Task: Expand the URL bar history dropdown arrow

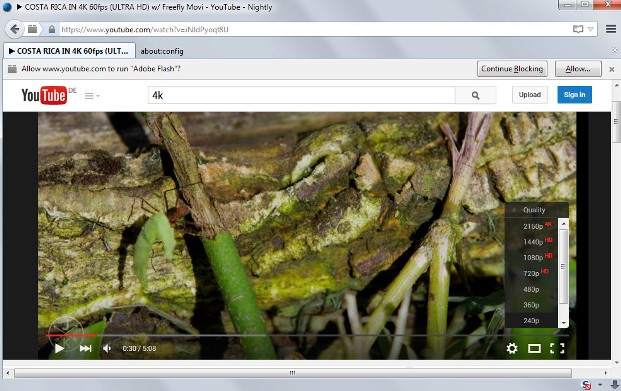Action: (590, 29)
